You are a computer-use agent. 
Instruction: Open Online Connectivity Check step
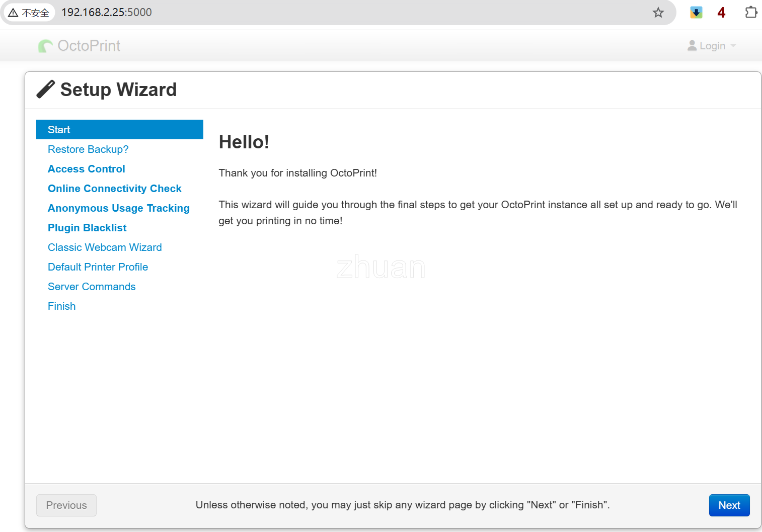coord(115,189)
